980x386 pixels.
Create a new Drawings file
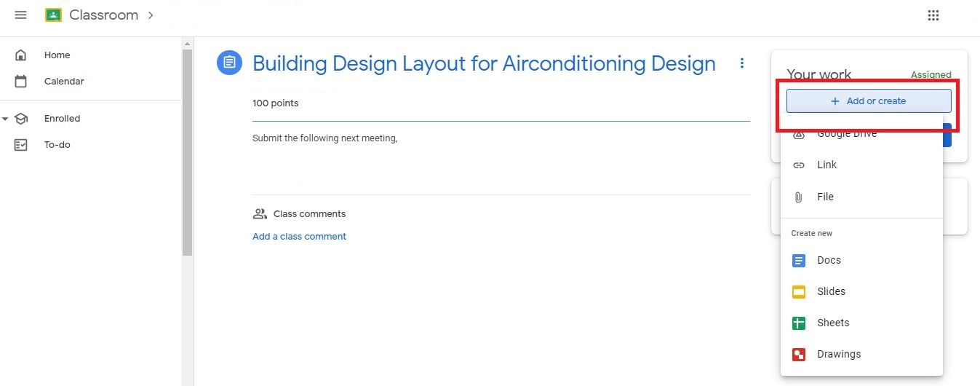point(838,354)
